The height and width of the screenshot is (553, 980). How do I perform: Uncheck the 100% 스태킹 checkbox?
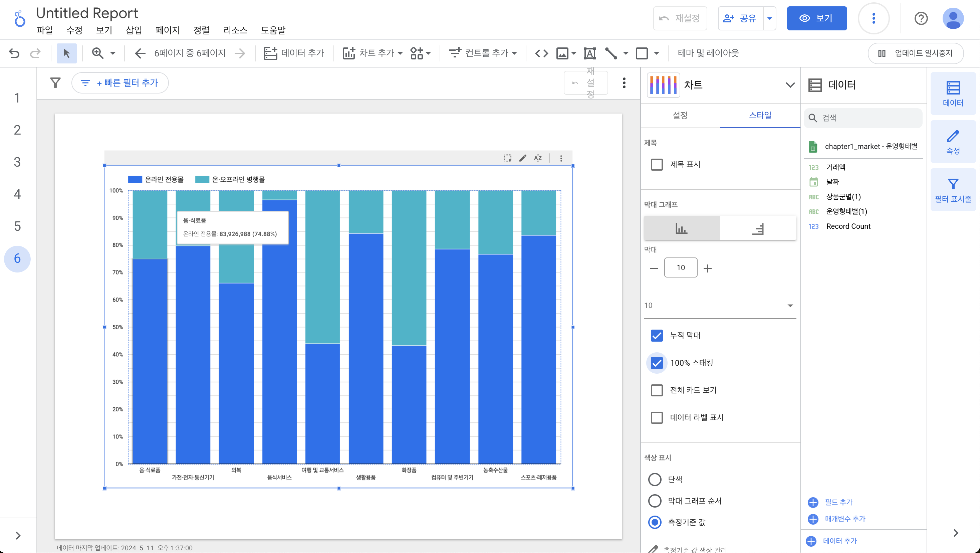click(x=657, y=363)
